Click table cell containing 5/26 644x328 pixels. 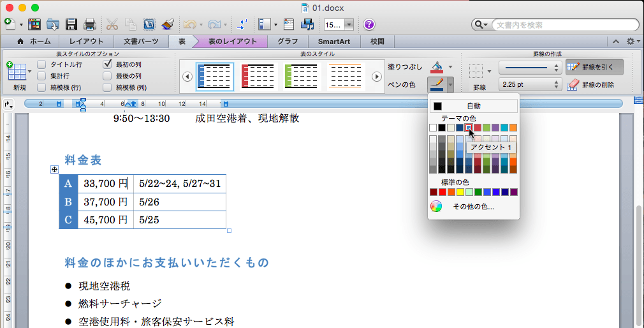180,202
